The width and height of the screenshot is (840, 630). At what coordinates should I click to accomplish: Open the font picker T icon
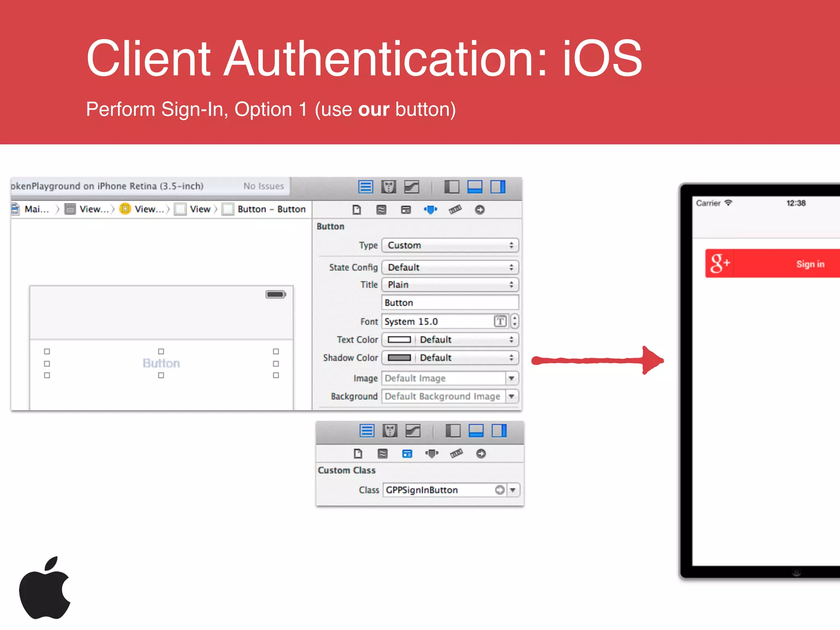point(500,321)
